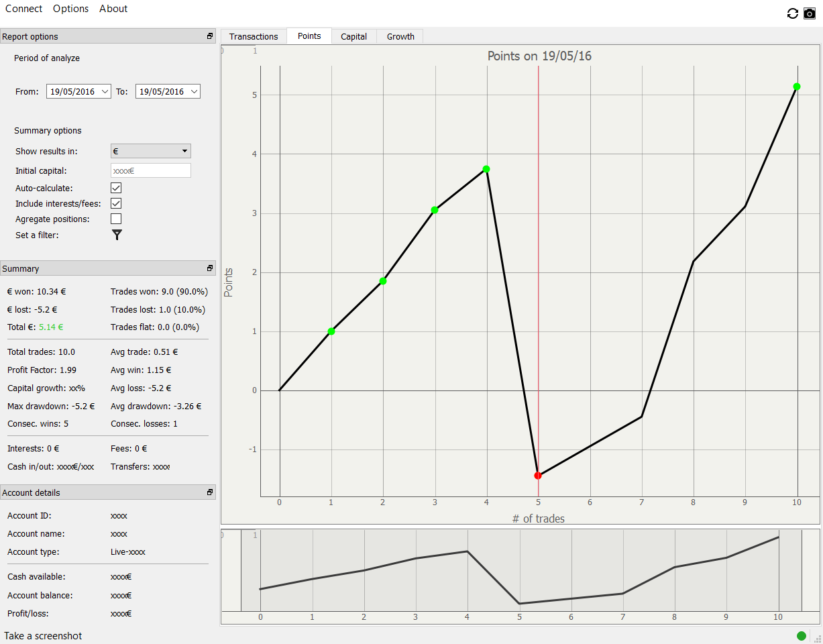Open the Show results in currency dropdown
Image resolution: width=823 pixels, height=644 pixels.
150,151
